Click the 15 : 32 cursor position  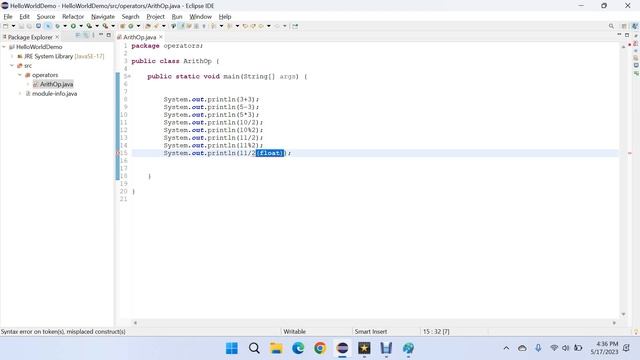coord(436,332)
